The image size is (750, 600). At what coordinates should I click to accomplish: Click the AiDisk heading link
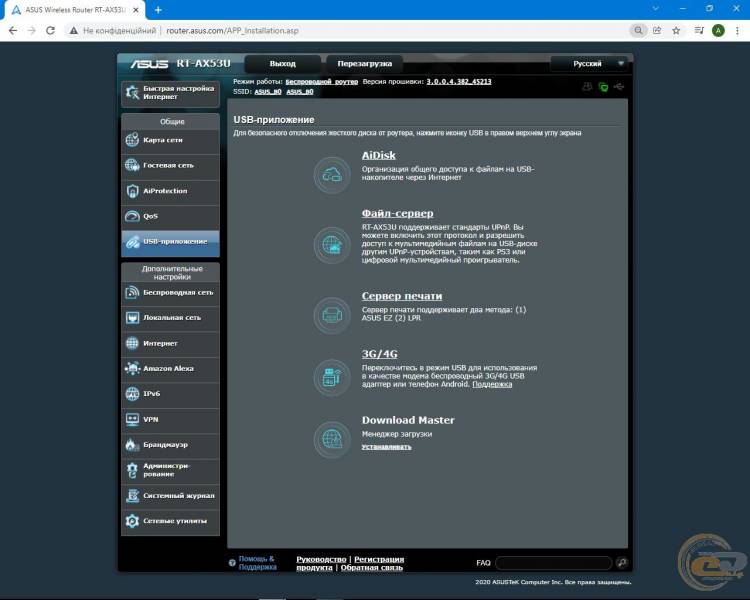378,156
